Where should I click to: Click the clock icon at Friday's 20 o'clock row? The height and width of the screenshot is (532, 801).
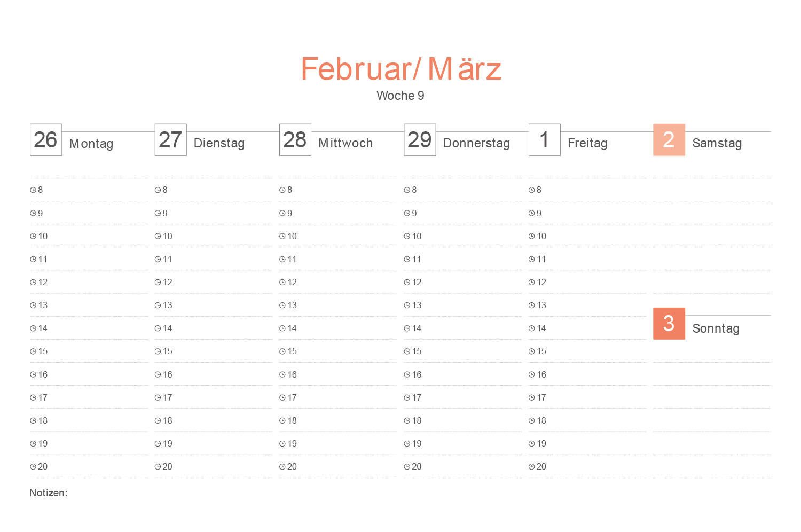click(x=532, y=467)
